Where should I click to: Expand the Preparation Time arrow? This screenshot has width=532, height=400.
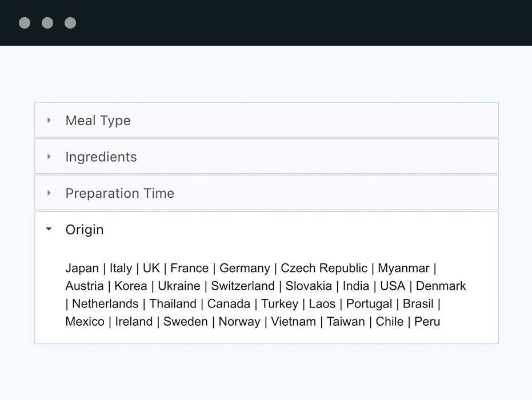pyautogui.click(x=49, y=193)
